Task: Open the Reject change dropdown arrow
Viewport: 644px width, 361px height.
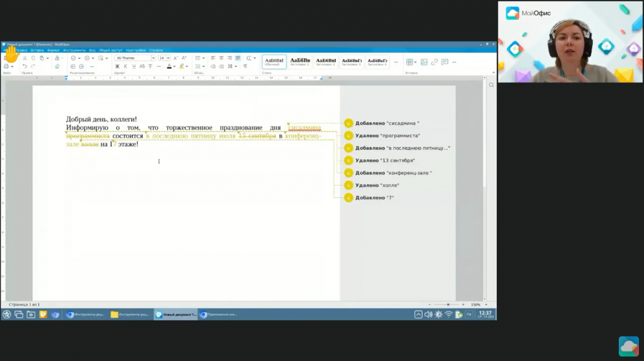Action: (93, 58)
